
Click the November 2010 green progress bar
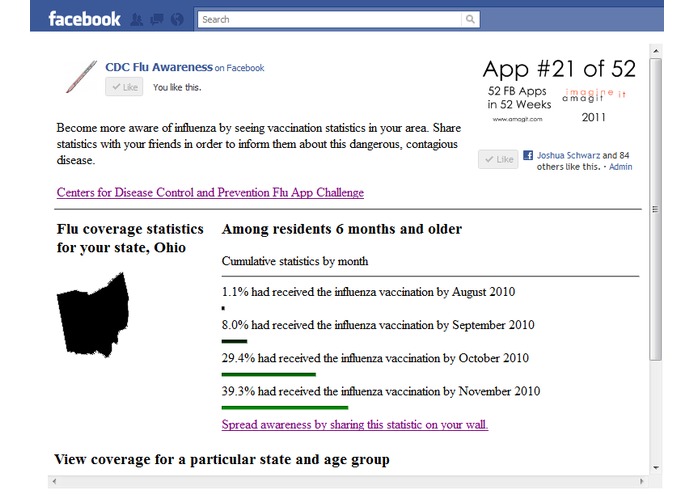tap(285, 408)
